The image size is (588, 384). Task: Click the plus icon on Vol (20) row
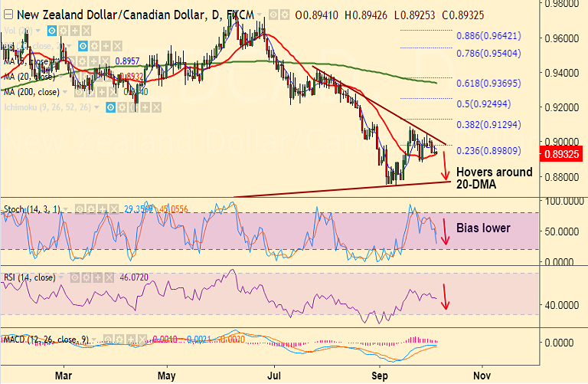coord(75,31)
